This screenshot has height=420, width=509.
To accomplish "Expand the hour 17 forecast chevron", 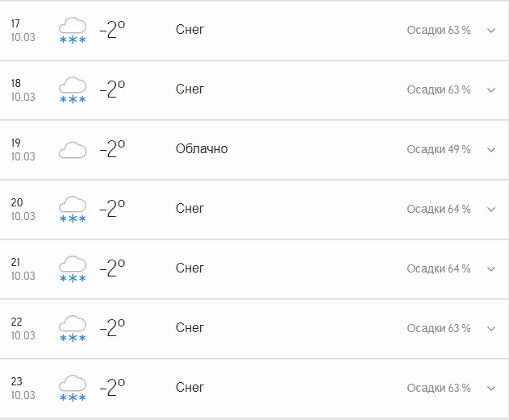I will (x=491, y=31).
